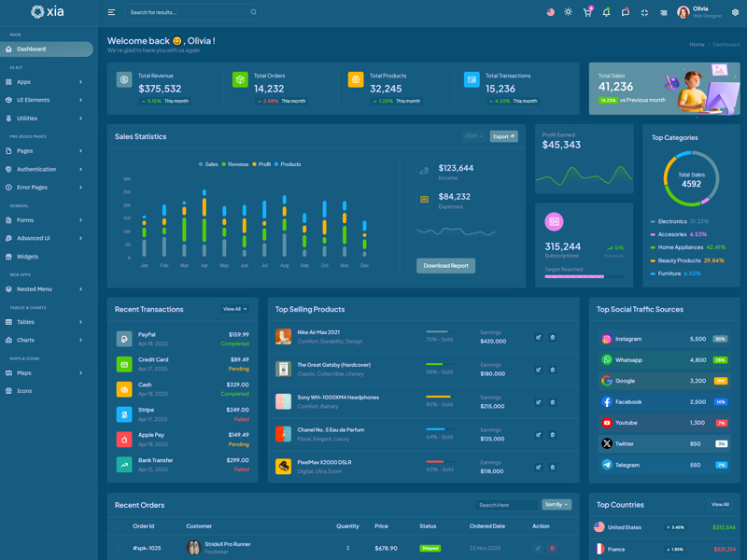The width and height of the screenshot is (747, 560).
Task: Expand the Apps sidebar menu
Action: point(49,82)
